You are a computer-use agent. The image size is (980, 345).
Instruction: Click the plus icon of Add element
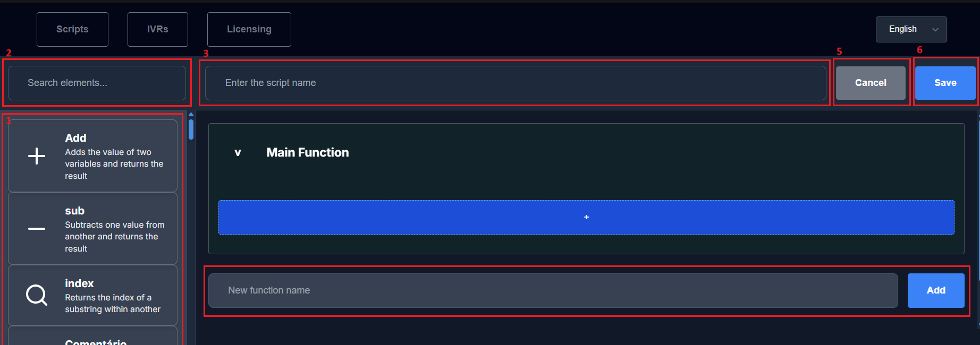coord(37,156)
